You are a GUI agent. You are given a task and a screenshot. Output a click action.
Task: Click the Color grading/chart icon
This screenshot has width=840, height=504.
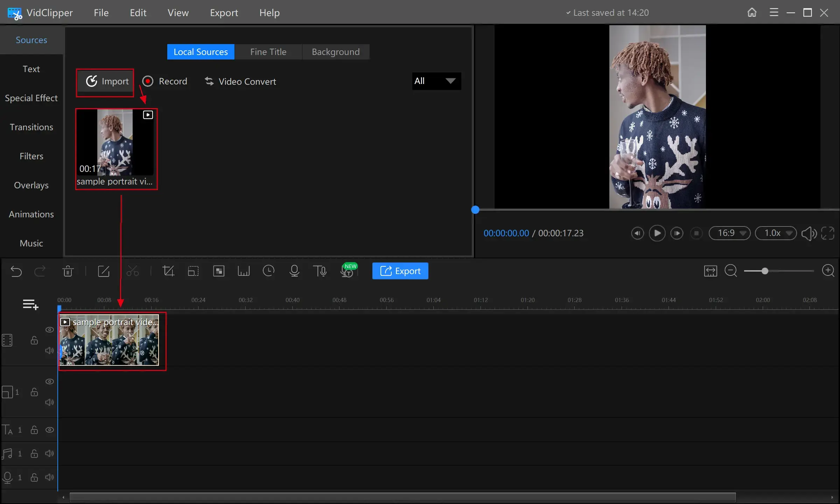coord(243,271)
